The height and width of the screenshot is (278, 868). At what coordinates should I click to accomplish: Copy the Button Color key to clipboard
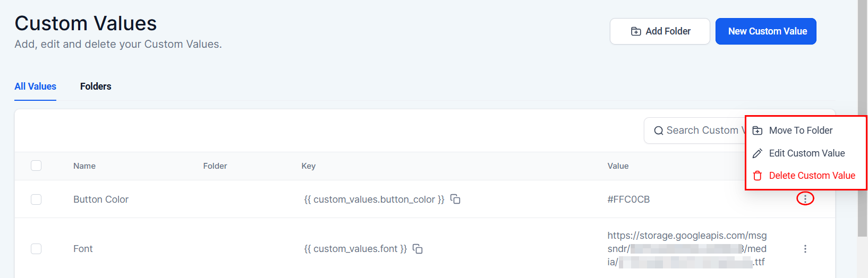455,199
